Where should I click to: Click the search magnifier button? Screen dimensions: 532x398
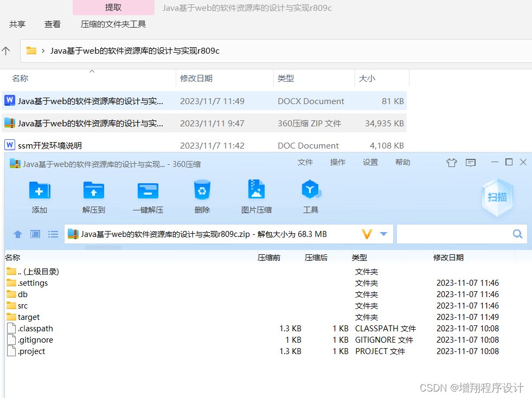[517, 234]
